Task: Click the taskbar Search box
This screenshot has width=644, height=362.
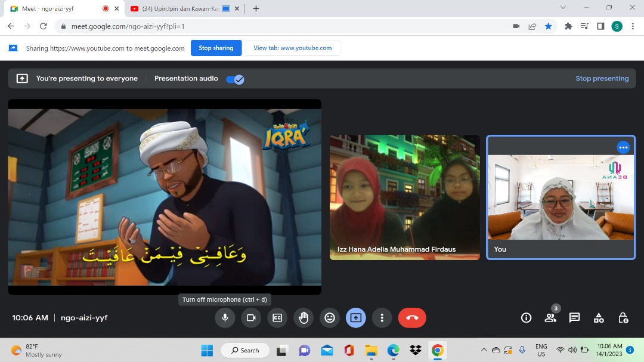Action: [x=245, y=351]
